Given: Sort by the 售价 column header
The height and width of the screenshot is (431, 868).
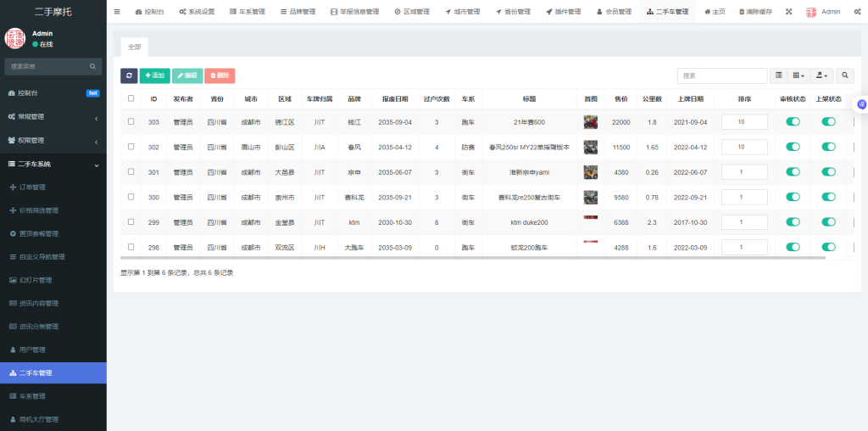Looking at the screenshot, I should pos(620,99).
